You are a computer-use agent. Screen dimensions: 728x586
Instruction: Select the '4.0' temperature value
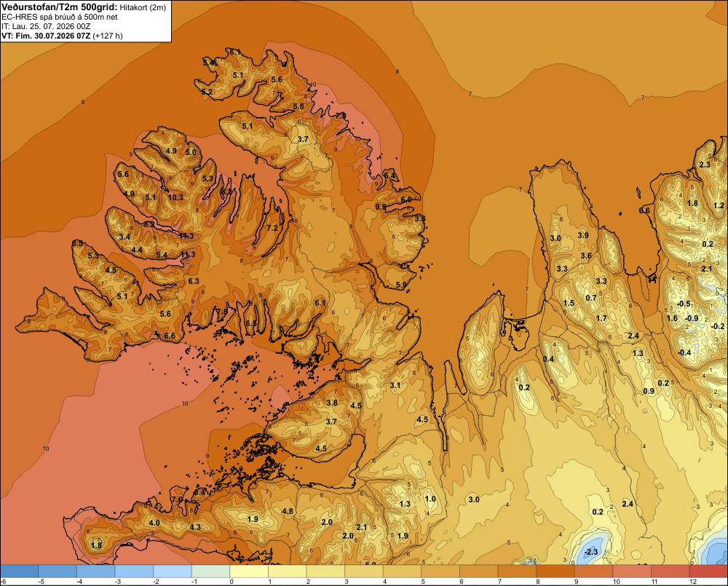(154, 523)
